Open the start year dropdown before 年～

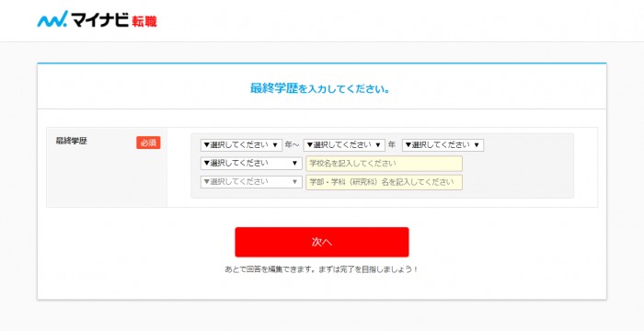click(241, 145)
